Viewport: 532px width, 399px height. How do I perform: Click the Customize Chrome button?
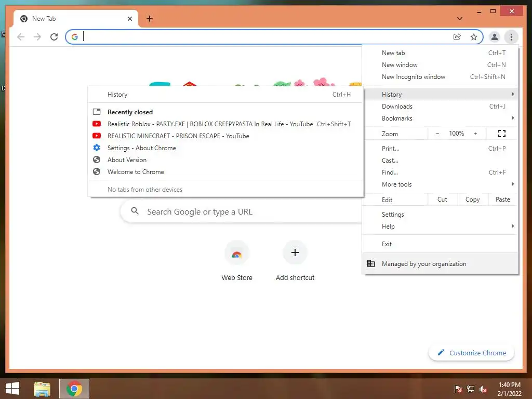472,353
